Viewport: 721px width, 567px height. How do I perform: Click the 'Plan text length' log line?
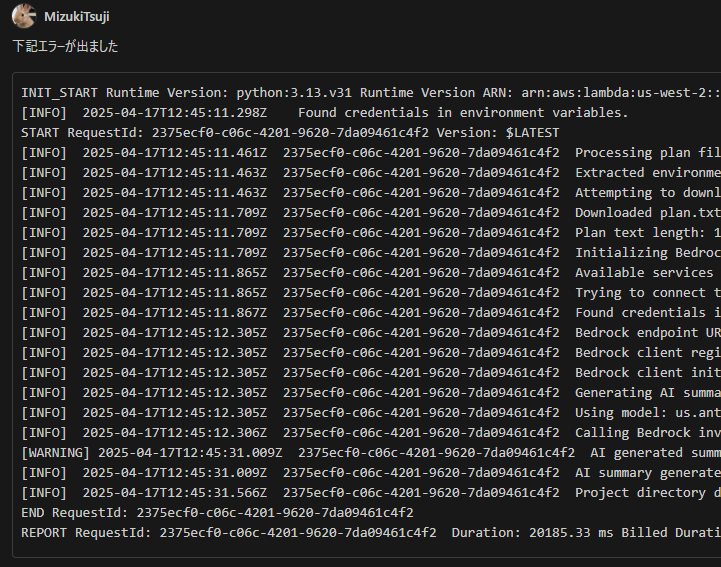tap(371, 233)
